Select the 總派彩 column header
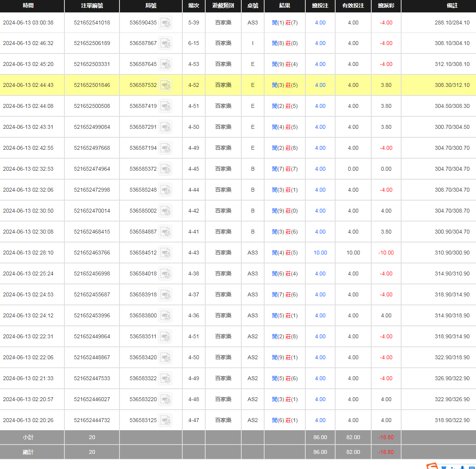The width and height of the screenshot is (476, 469). pyautogui.click(x=386, y=5)
